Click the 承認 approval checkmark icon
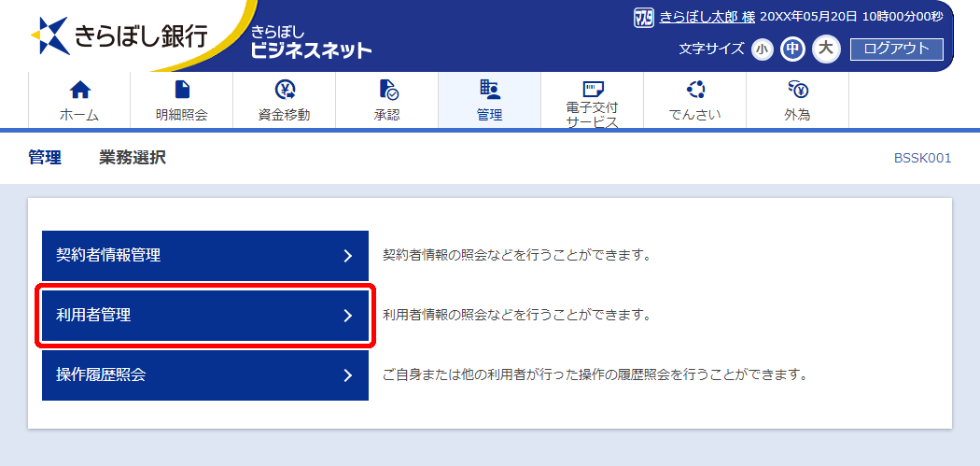Viewport: 980px width, 466px height. [388, 90]
